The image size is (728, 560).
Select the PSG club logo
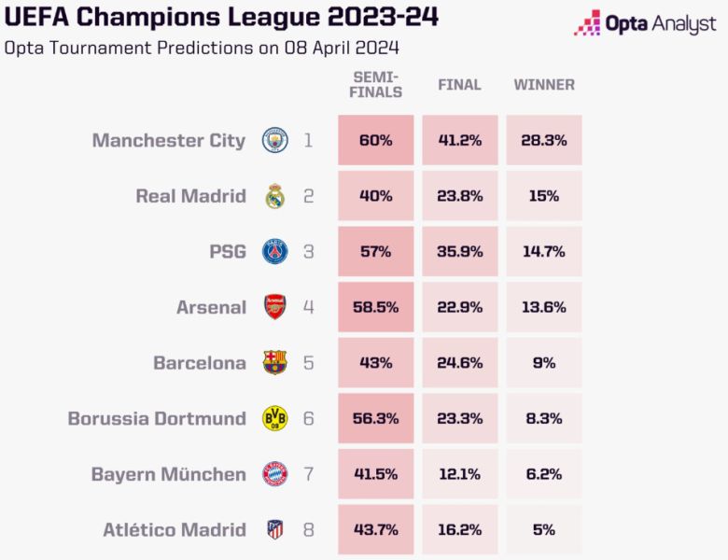[x=274, y=252]
